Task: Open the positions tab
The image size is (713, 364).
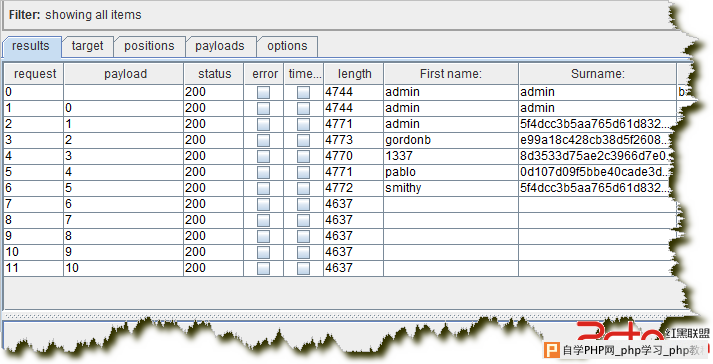Action: [149, 46]
